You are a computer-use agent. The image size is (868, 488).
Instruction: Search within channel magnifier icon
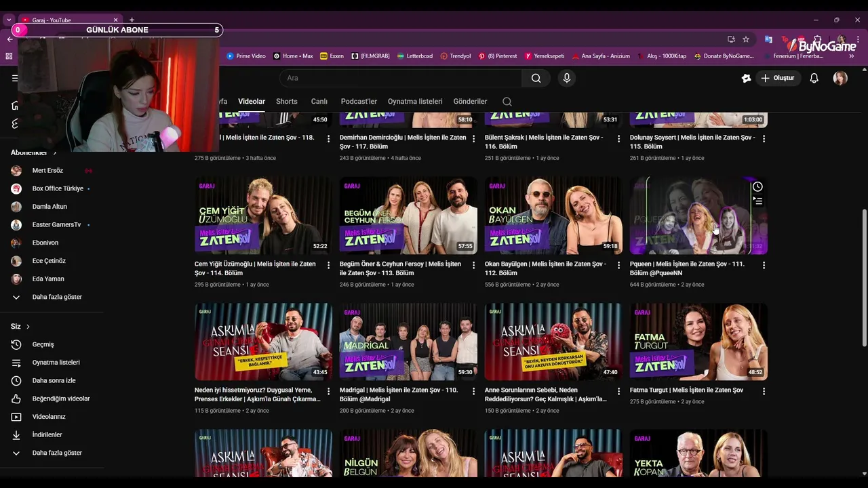coord(507,102)
